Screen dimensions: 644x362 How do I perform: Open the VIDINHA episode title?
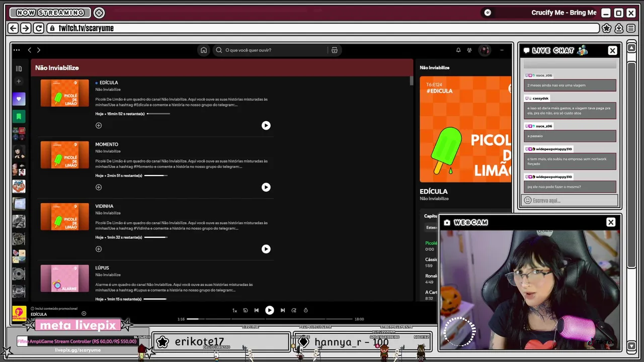click(x=104, y=206)
